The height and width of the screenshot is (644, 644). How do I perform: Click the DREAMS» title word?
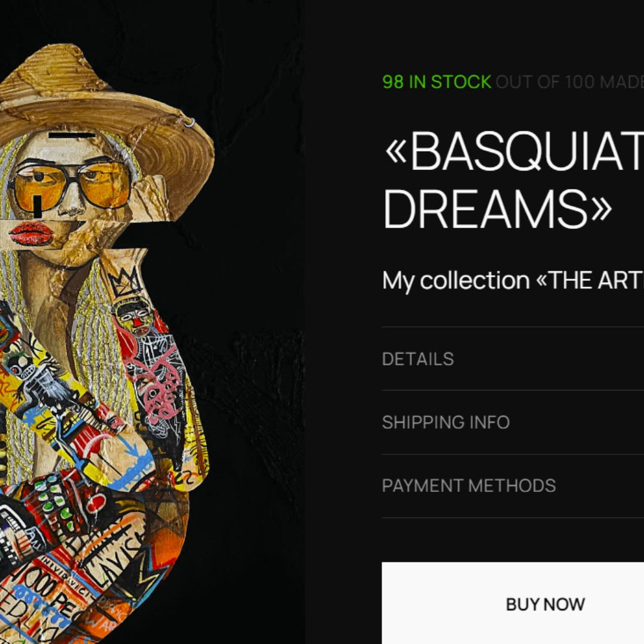[x=498, y=209]
